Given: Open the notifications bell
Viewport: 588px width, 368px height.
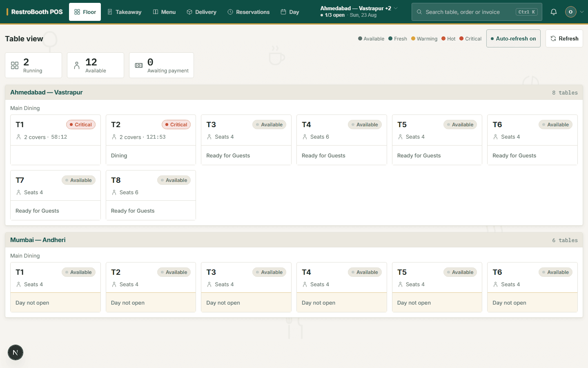Looking at the screenshot, I should (x=553, y=12).
